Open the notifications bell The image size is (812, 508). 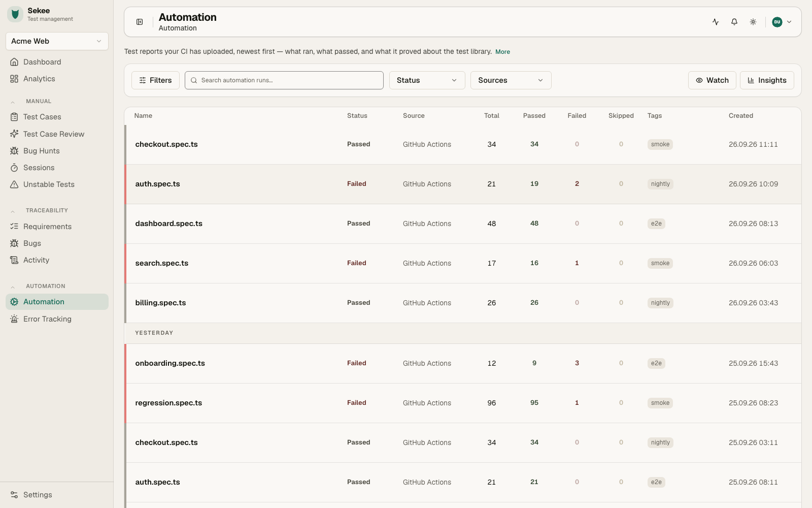tap(734, 22)
